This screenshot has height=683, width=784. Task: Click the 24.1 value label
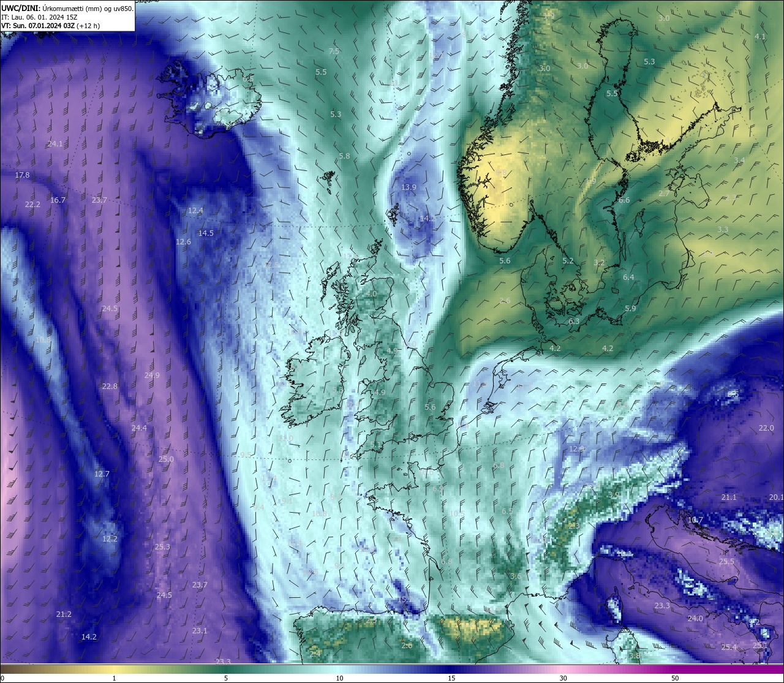pos(55,143)
